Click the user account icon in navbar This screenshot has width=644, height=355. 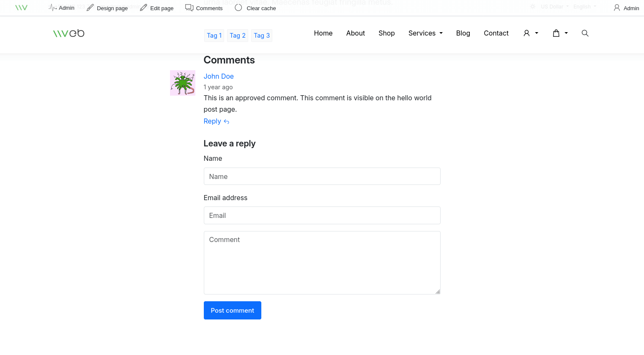coord(526,33)
